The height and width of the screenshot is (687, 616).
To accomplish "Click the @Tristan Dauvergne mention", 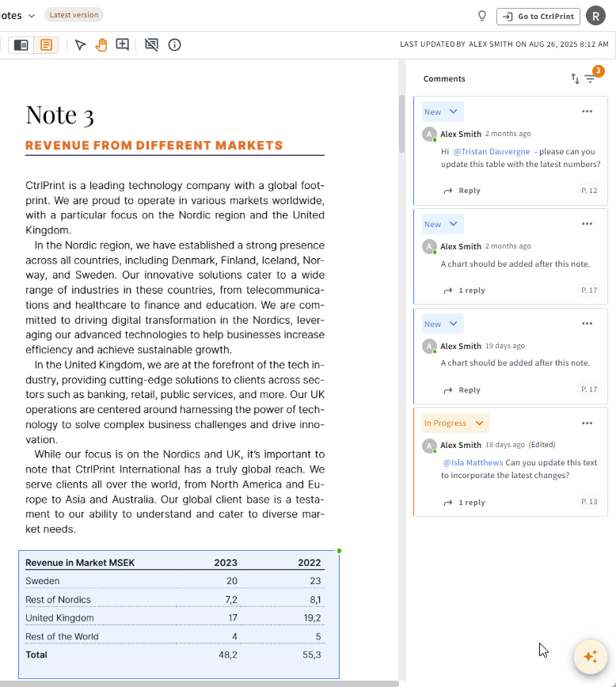I will coord(492,152).
